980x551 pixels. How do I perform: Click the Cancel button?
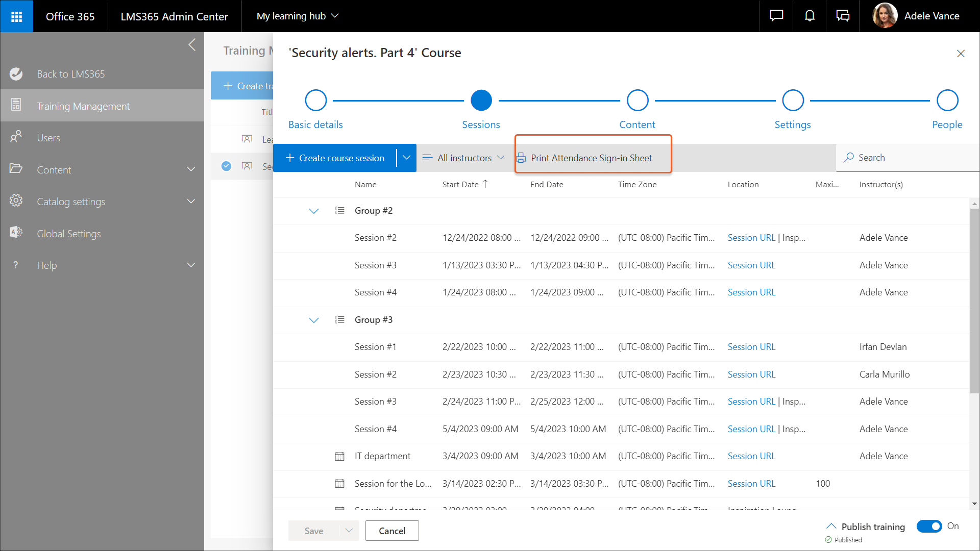tap(391, 531)
